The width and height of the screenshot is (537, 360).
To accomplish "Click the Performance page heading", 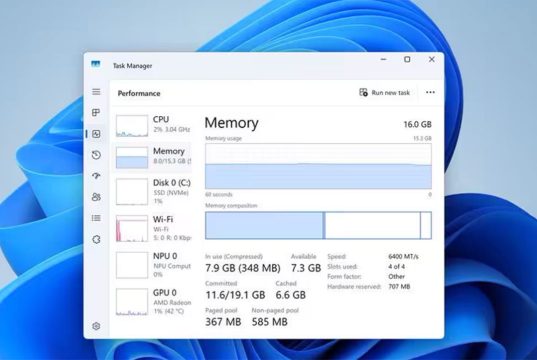I will click(x=139, y=94).
